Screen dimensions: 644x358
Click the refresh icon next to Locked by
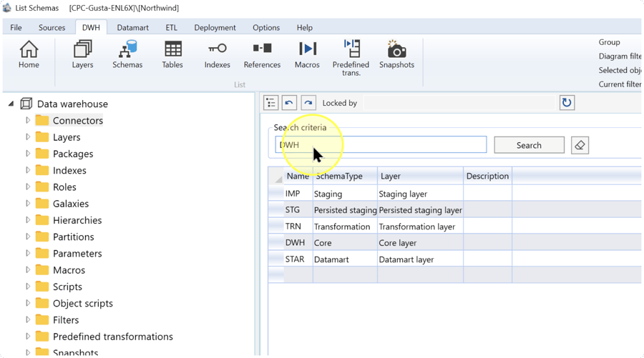pos(567,102)
